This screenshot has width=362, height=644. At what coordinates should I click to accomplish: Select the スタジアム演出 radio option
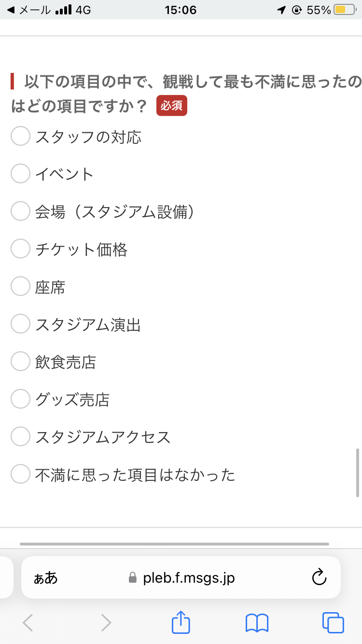point(20,324)
